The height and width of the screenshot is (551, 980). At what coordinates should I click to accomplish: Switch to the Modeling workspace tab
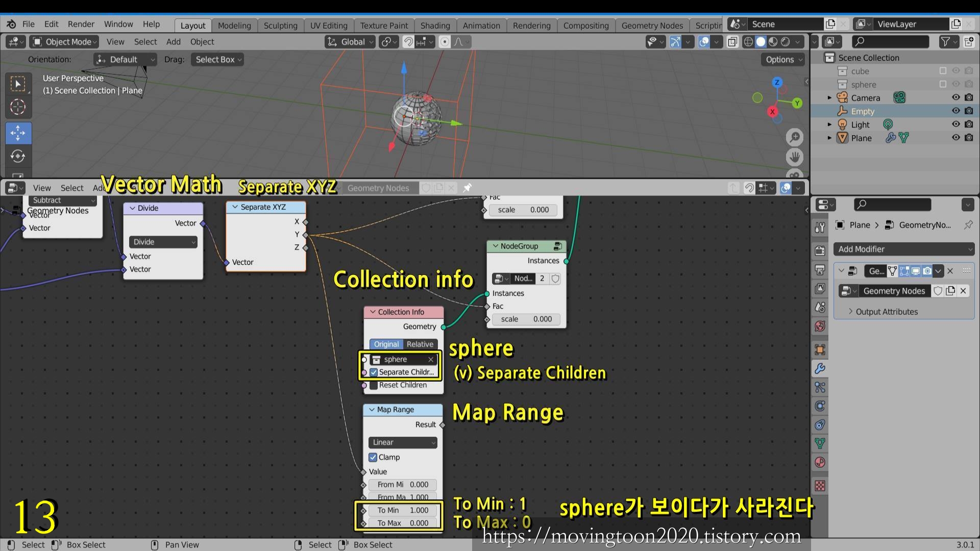click(234, 26)
